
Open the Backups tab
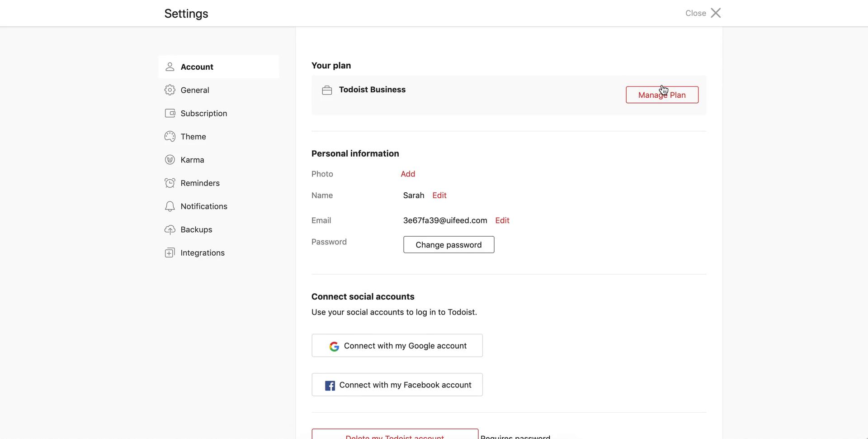click(219, 229)
